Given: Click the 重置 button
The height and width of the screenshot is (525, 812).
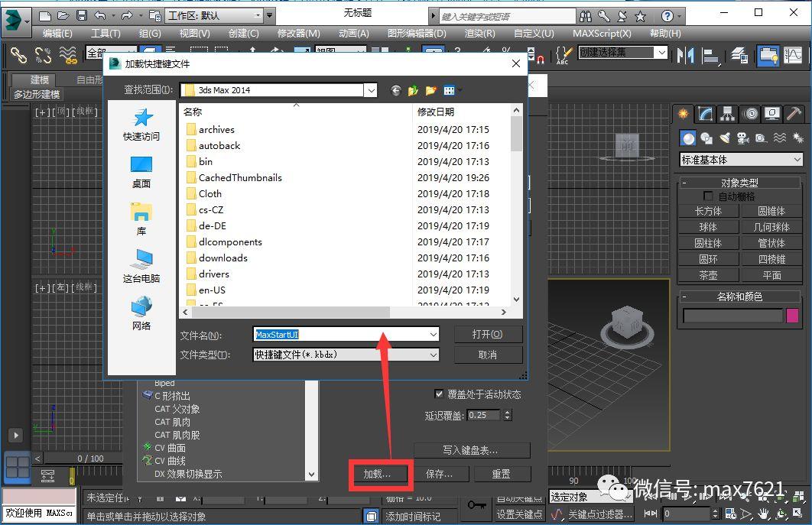Looking at the screenshot, I should [502, 474].
